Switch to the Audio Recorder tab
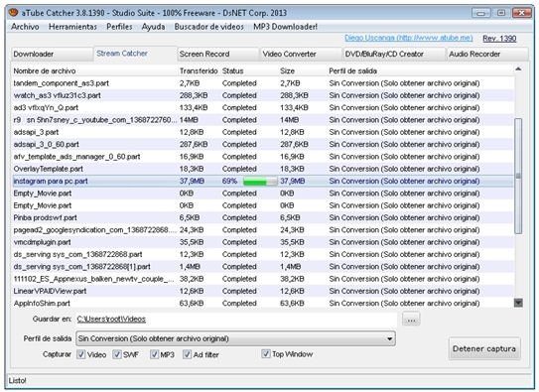The width and height of the screenshot is (539, 392). point(487,55)
